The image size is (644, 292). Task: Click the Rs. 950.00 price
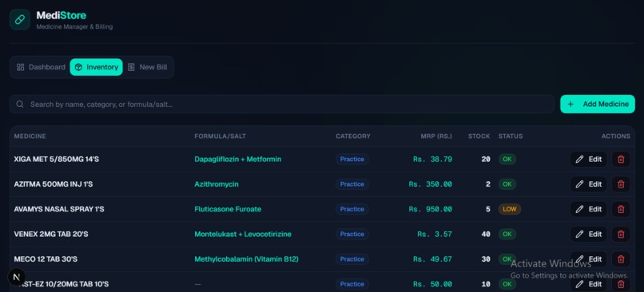[x=431, y=209]
